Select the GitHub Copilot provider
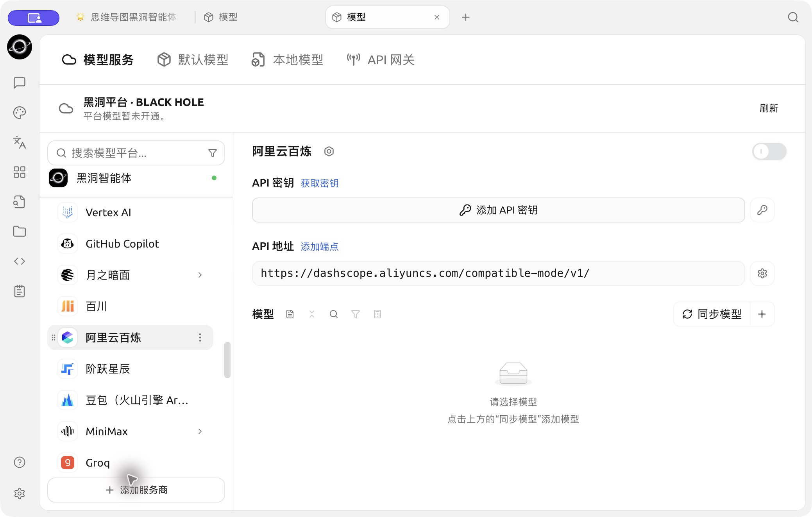Image resolution: width=812 pixels, height=517 pixels. point(131,244)
